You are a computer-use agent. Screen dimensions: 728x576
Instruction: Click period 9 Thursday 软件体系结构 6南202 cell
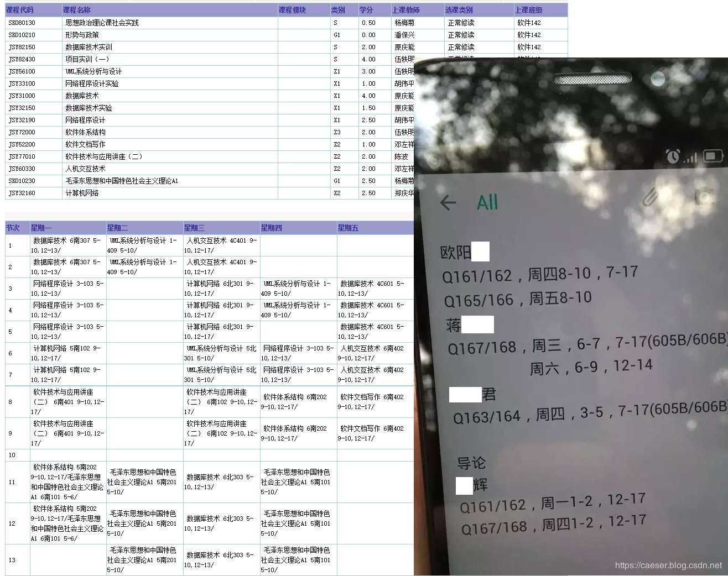click(298, 433)
